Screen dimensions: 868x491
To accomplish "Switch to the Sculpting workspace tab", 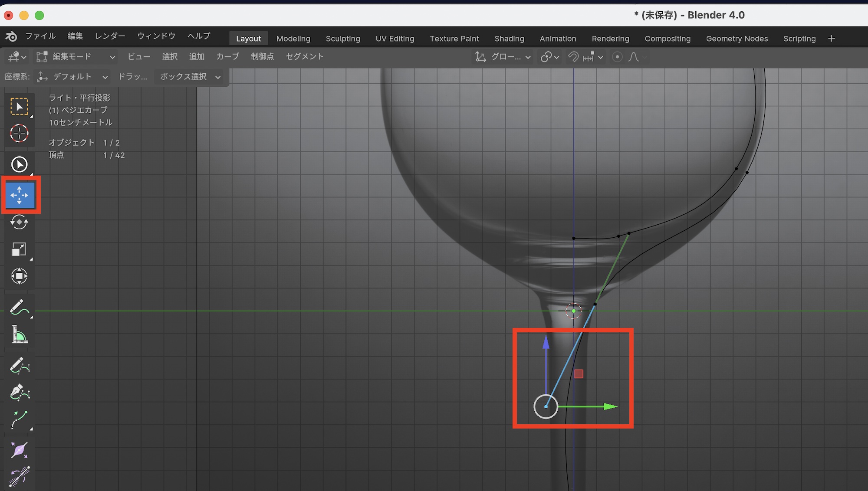I will 342,39.
